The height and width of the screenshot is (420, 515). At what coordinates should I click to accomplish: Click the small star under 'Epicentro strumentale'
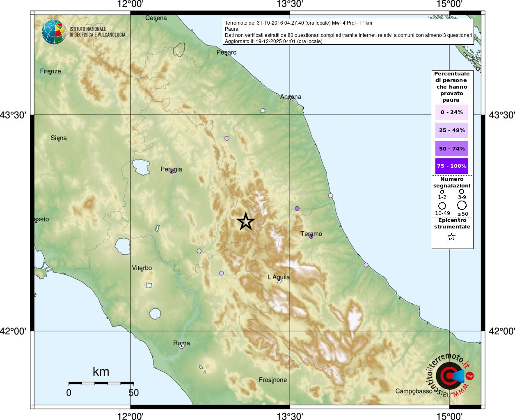(451, 237)
